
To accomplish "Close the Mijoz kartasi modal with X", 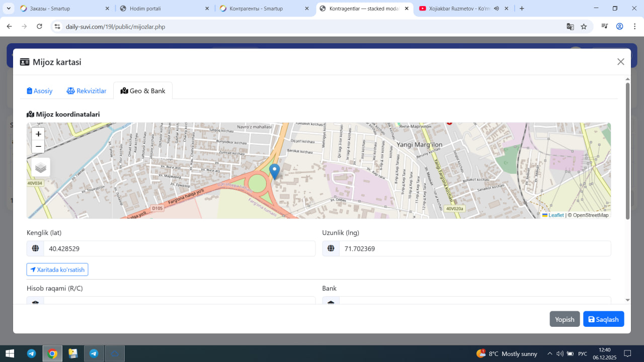I will click(x=620, y=62).
